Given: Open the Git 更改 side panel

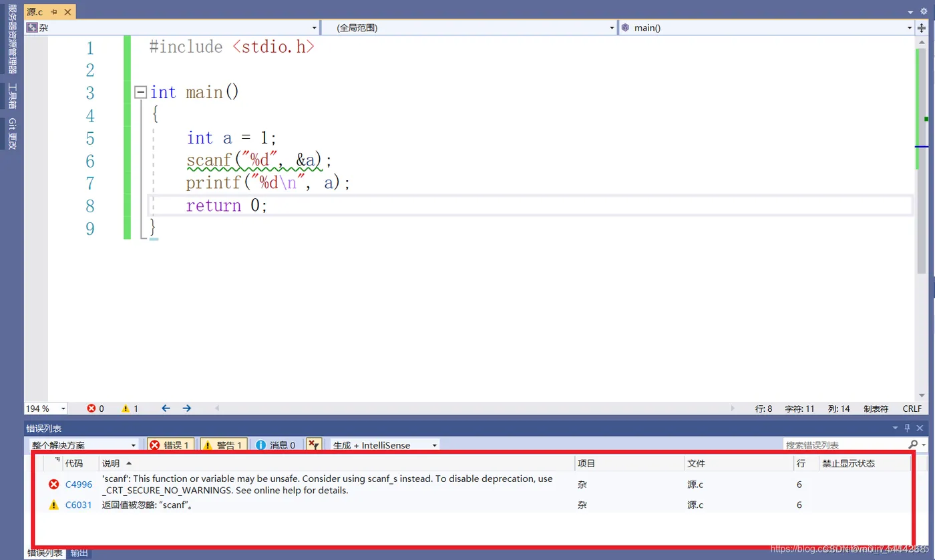Looking at the screenshot, I should click(x=12, y=134).
